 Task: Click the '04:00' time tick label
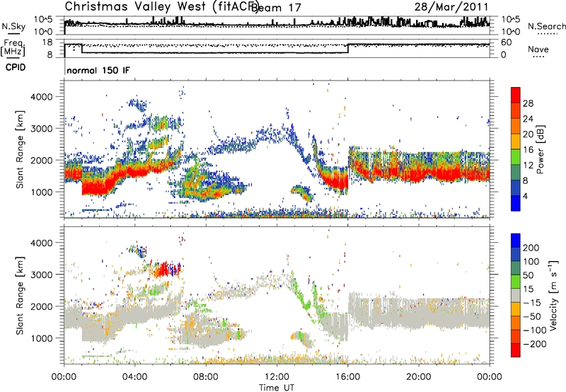tap(135, 377)
